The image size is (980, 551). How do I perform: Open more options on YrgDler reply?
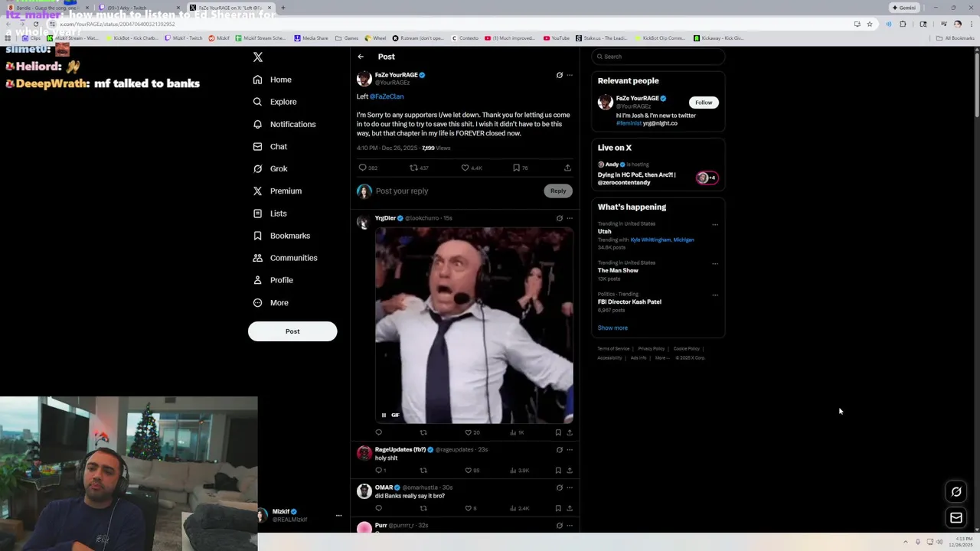coord(570,218)
